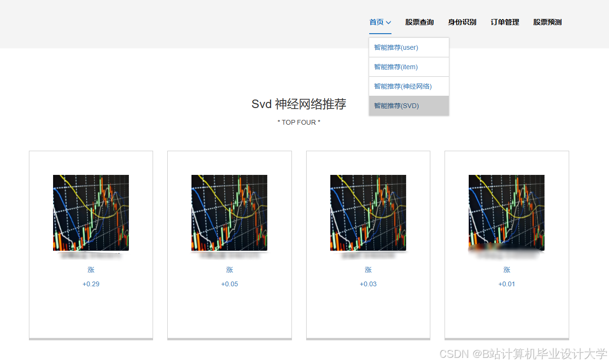Choose the highlighted 智能推荐(SVD) option
This screenshot has width=609, height=364.
point(396,105)
